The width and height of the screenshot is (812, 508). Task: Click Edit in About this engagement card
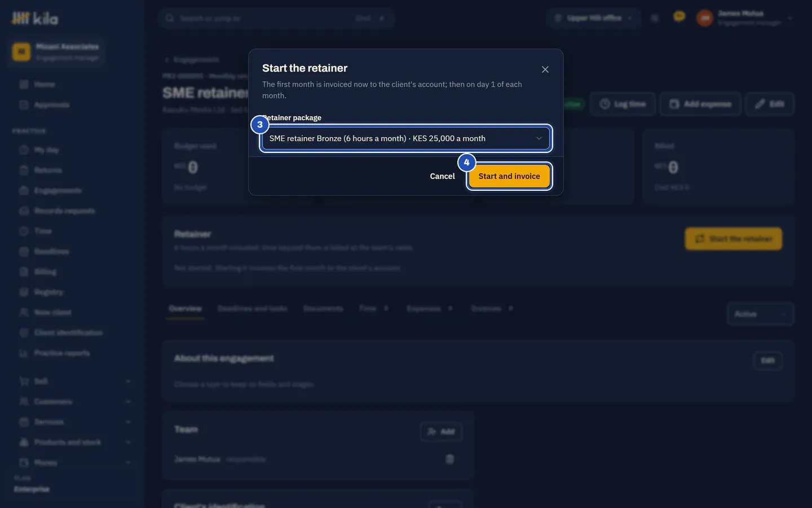[767, 361]
